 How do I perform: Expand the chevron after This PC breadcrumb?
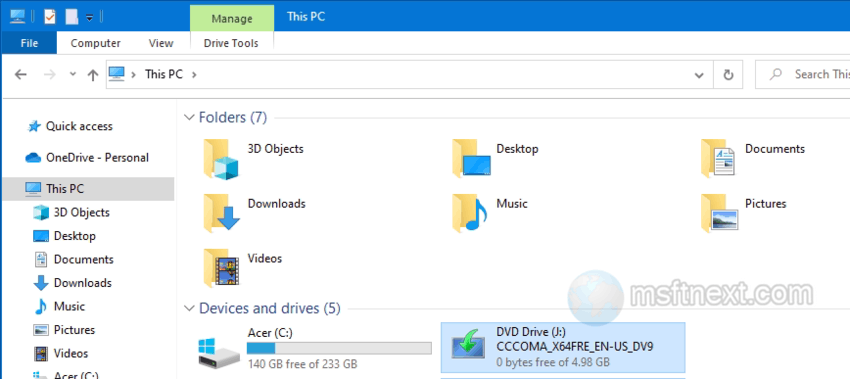194,74
